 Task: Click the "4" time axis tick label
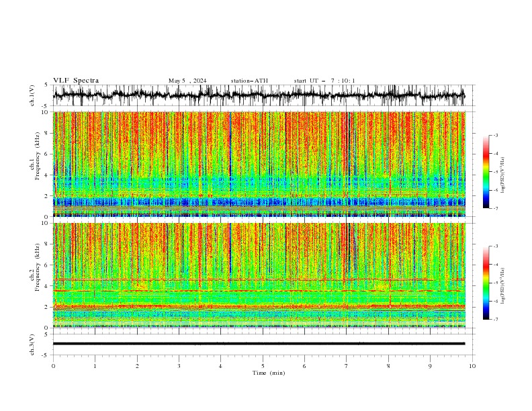[220, 366]
